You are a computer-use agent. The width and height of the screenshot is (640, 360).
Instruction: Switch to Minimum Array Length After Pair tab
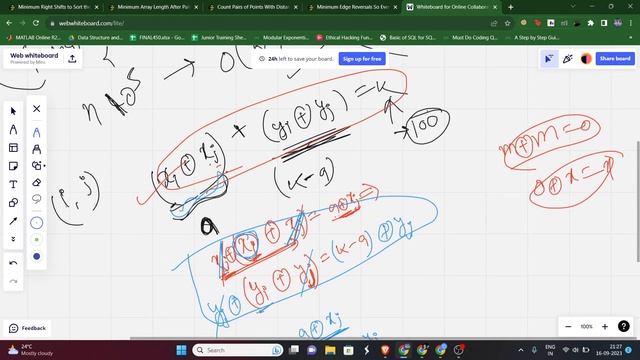tap(153, 7)
